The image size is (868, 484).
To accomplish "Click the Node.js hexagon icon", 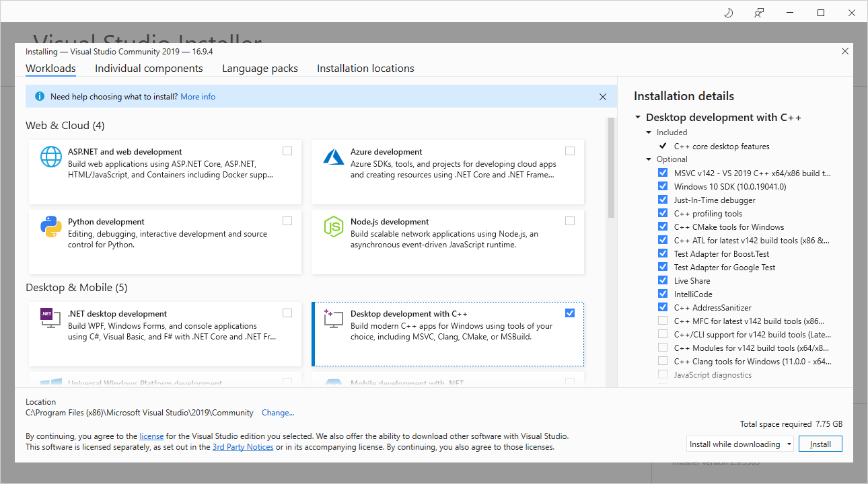I will pyautogui.click(x=334, y=227).
